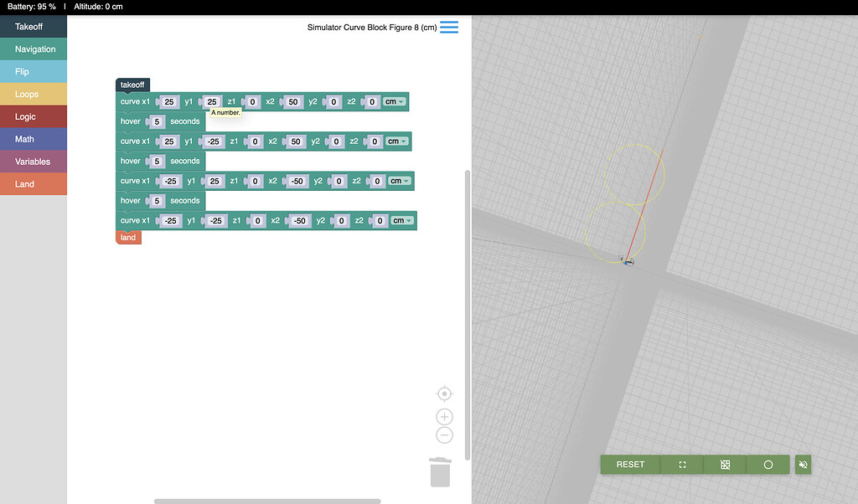Image resolution: width=858 pixels, height=504 pixels.
Task: Open the hamburger menu beside the title
Action: [450, 27]
